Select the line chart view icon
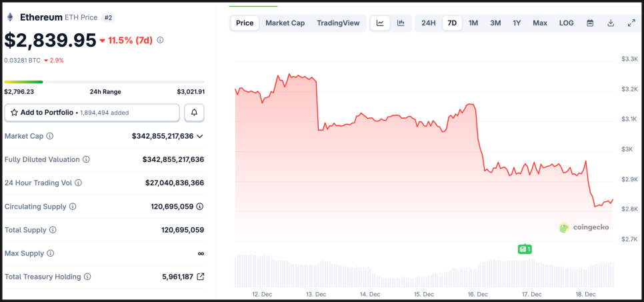The image size is (644, 302). coord(380,23)
